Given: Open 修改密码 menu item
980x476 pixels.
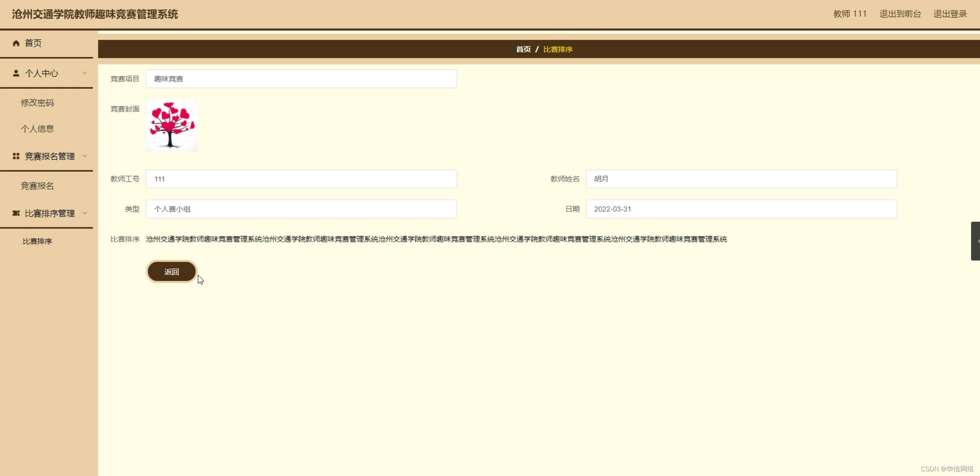Looking at the screenshot, I should pyautogui.click(x=37, y=103).
